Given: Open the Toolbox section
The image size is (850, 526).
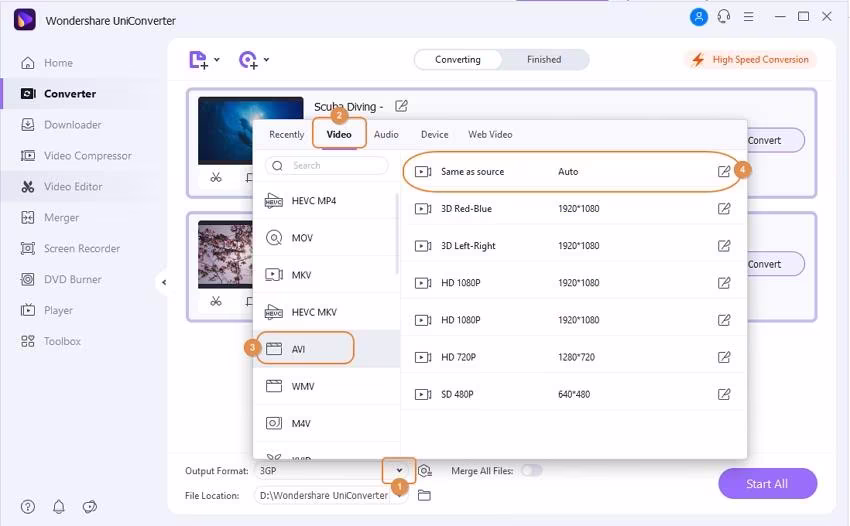Looking at the screenshot, I should (50, 341).
